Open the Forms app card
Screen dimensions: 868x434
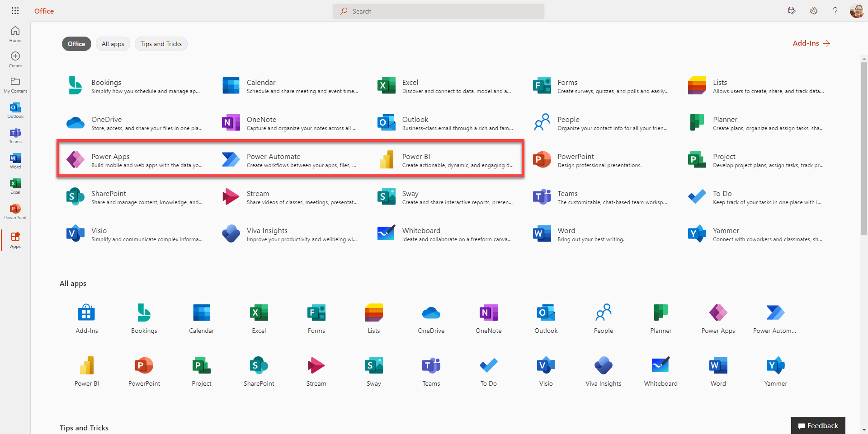(600, 86)
